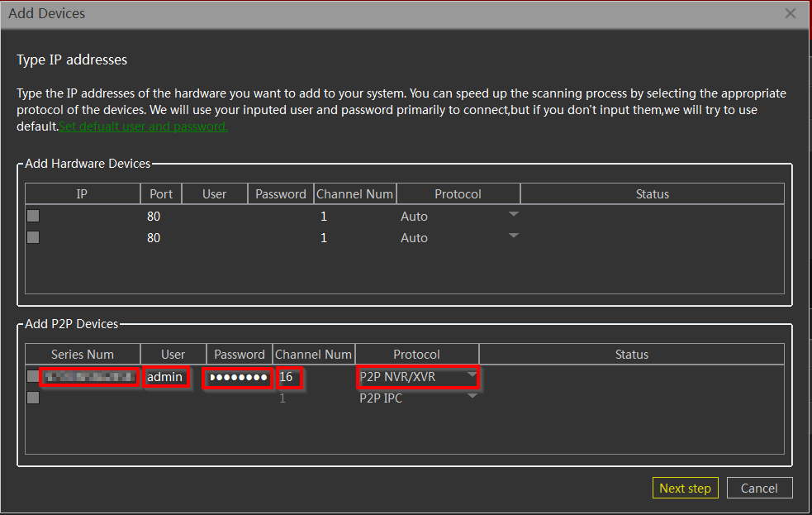Click the Series Num column header
Image resolution: width=812 pixels, height=515 pixels.
82,354
